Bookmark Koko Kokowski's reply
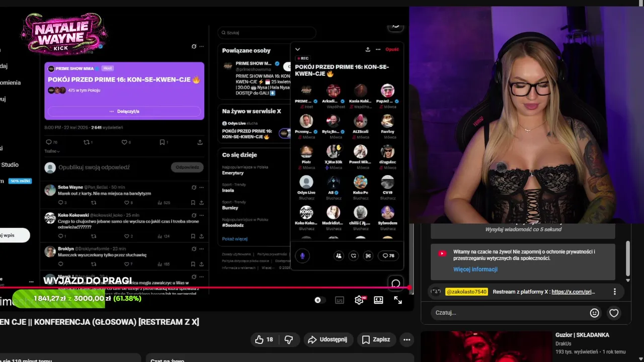 click(193, 236)
